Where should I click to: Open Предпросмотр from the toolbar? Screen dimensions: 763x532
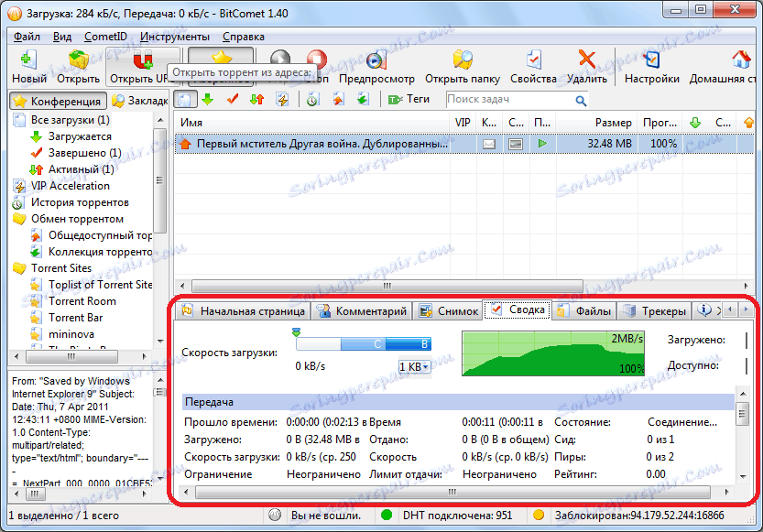[376, 67]
